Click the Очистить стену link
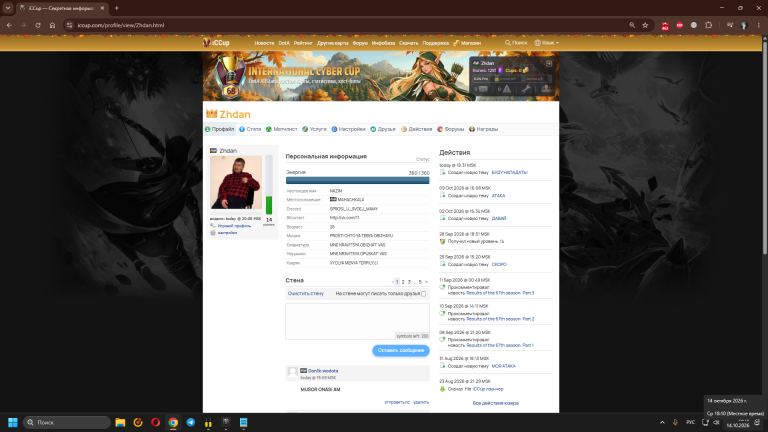The width and height of the screenshot is (768, 432). [x=306, y=293]
